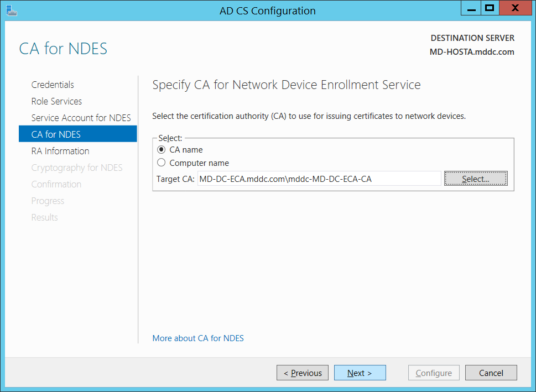
Task: Click the AD CS Configuration title bar icon
Action: (x=12, y=11)
